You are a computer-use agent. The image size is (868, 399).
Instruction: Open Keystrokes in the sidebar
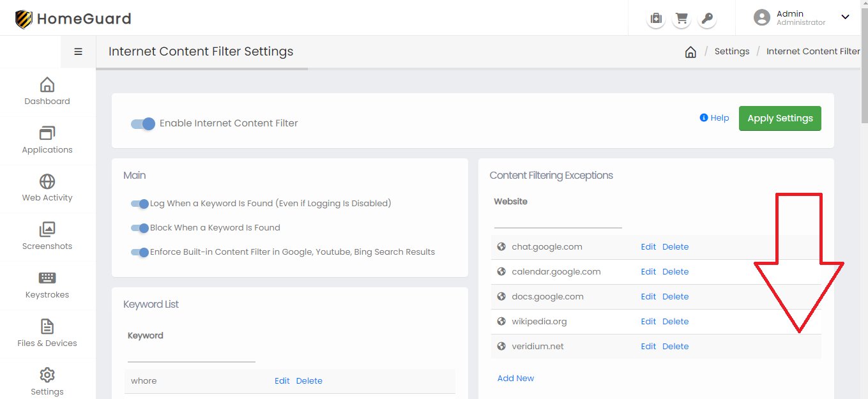47,285
